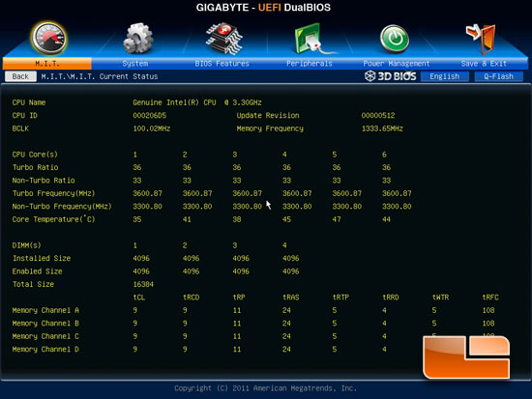The image size is (532, 399).
Task: Click the Turbo Frequency(MHz) label
Action: click(x=53, y=193)
